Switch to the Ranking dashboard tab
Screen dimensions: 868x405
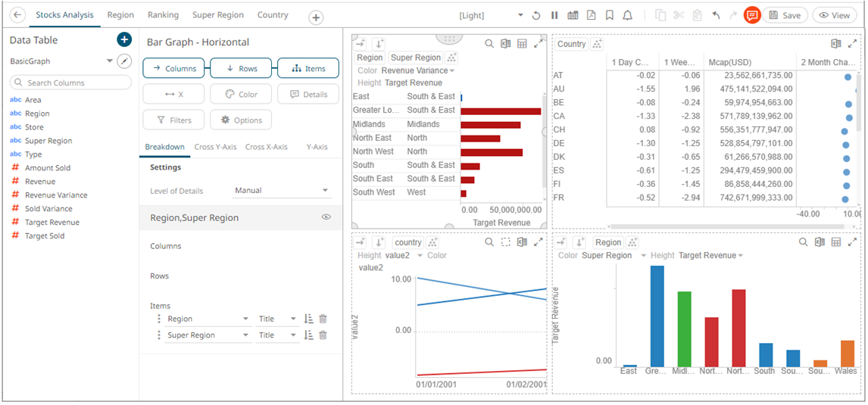[163, 15]
